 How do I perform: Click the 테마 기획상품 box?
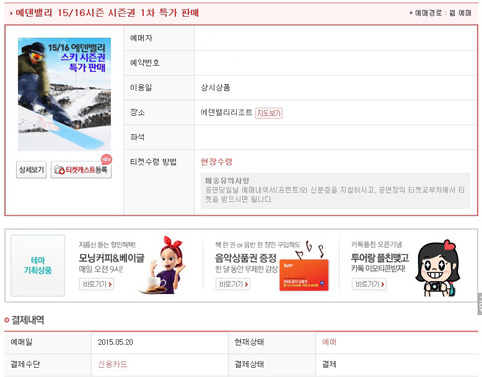pyautogui.click(x=38, y=266)
